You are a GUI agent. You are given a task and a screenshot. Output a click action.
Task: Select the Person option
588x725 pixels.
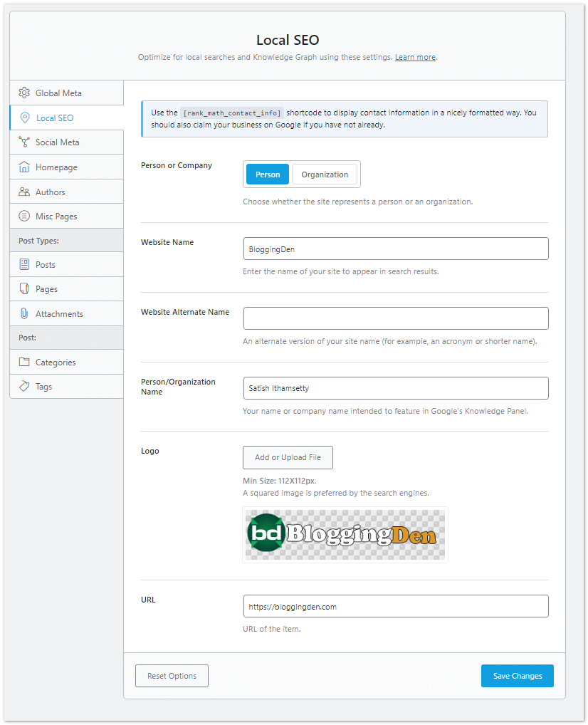pos(268,174)
